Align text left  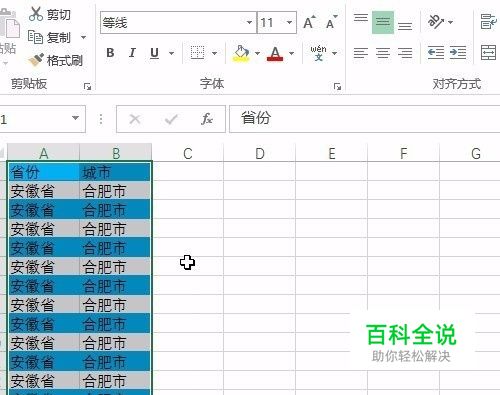click(361, 53)
